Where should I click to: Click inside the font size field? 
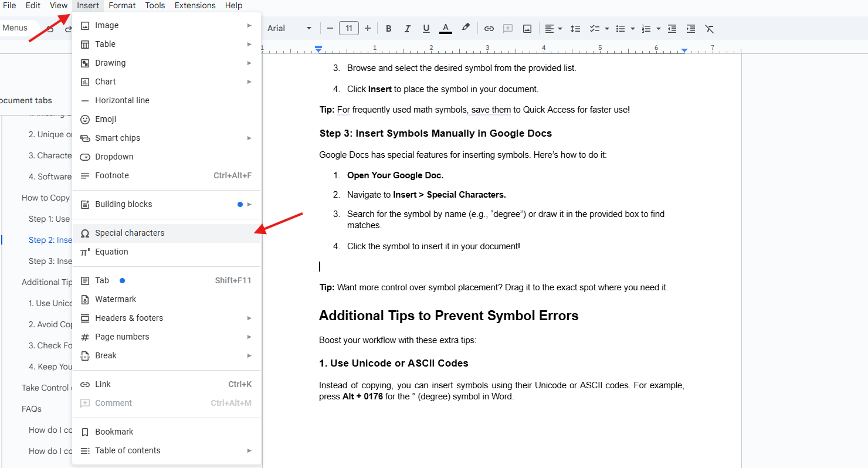(348, 28)
